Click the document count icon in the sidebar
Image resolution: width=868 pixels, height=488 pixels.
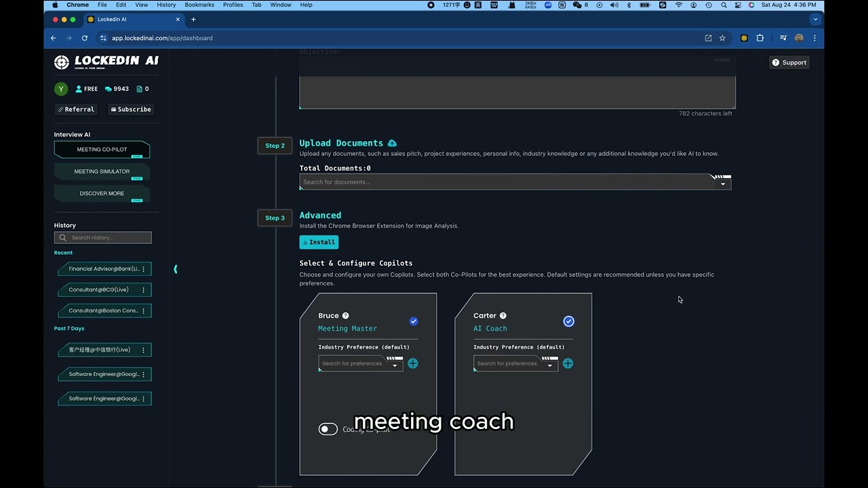[139, 89]
